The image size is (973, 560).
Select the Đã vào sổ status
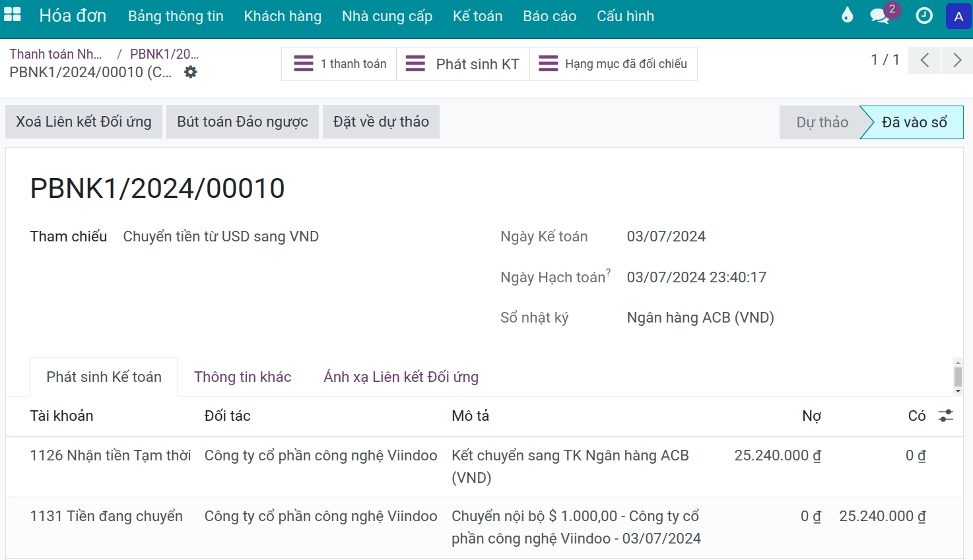tap(914, 122)
